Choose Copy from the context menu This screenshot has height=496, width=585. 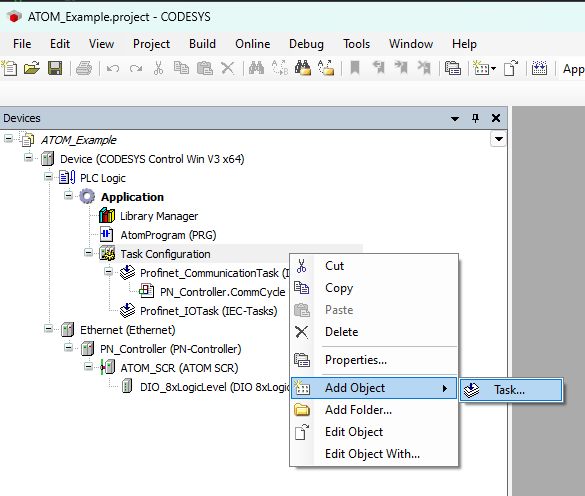coord(374,288)
